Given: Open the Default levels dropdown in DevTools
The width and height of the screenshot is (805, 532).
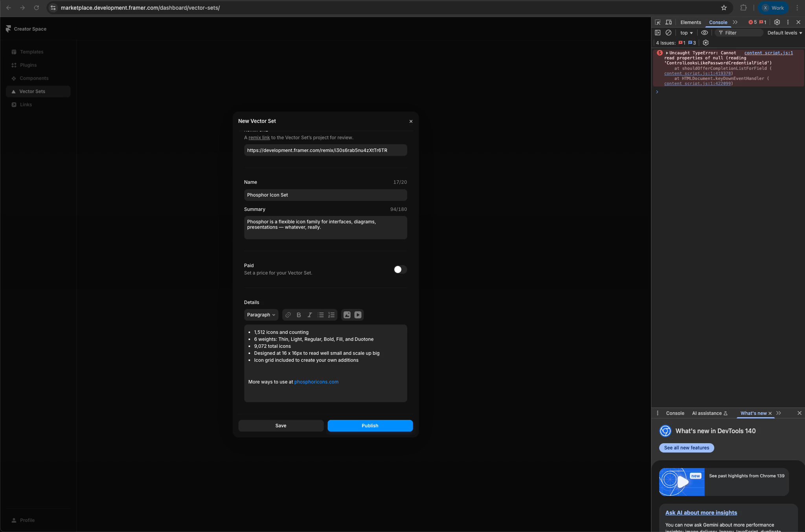Looking at the screenshot, I should pyautogui.click(x=784, y=33).
